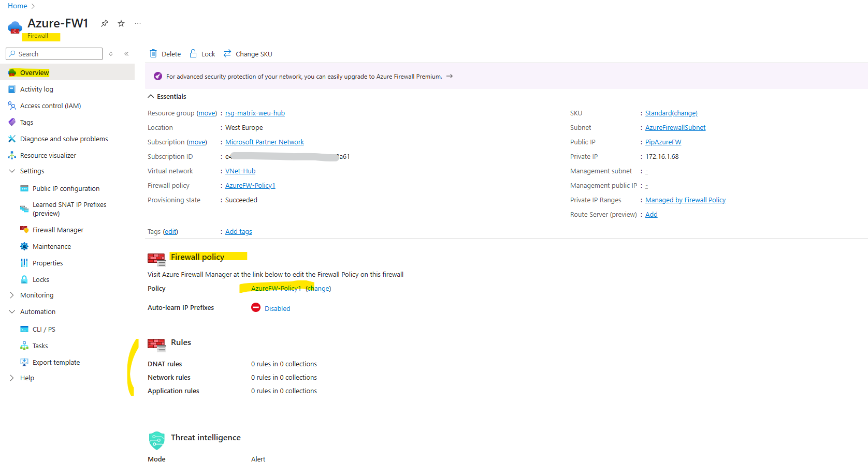Click the Diagnose and solve problems icon

pos(12,139)
